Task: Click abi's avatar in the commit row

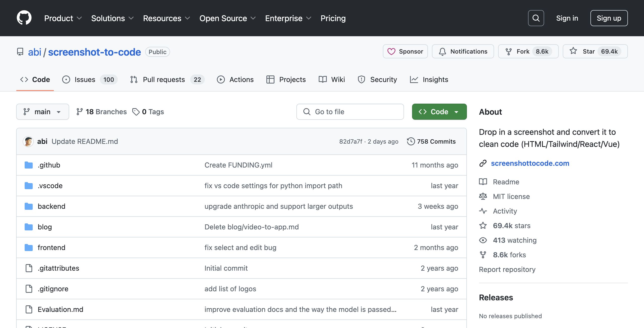Action: [x=28, y=141]
